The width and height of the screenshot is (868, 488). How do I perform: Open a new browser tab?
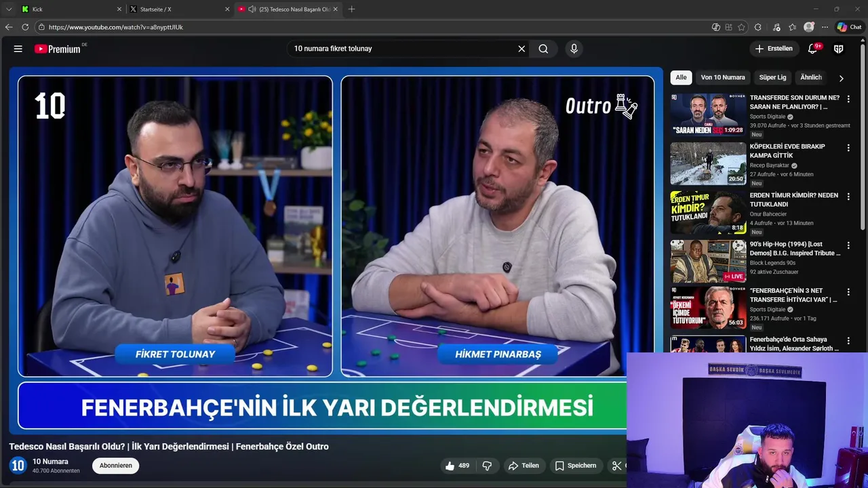point(351,9)
